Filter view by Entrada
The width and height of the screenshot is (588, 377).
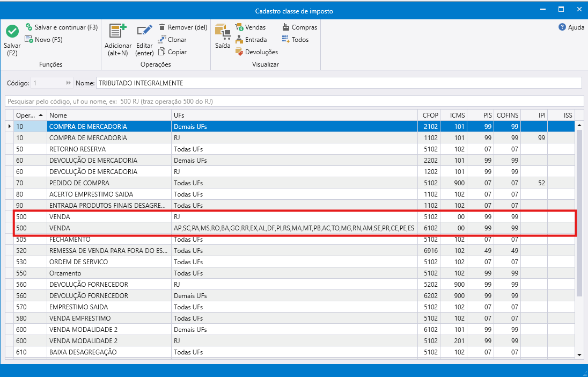coord(251,39)
